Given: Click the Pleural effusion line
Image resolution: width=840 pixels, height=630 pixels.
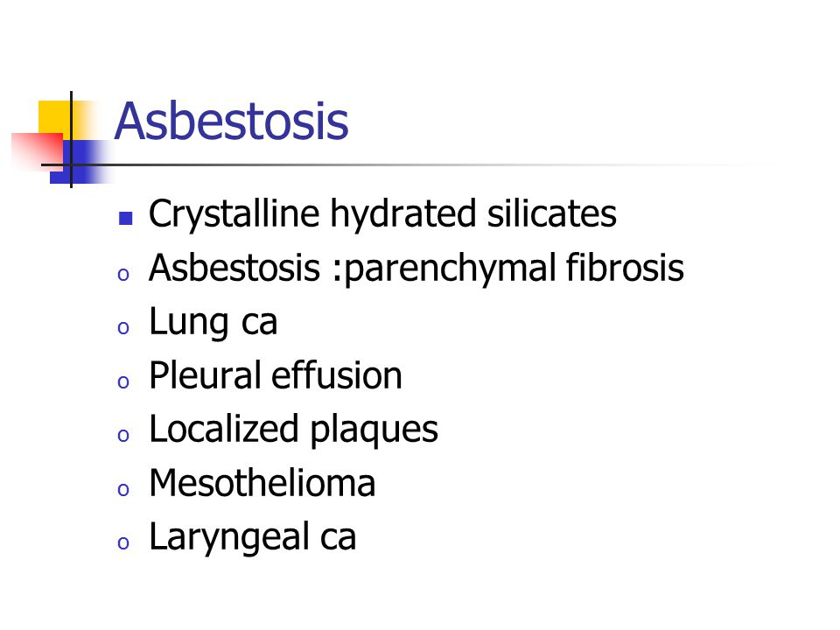Looking at the screenshot, I should [276, 375].
